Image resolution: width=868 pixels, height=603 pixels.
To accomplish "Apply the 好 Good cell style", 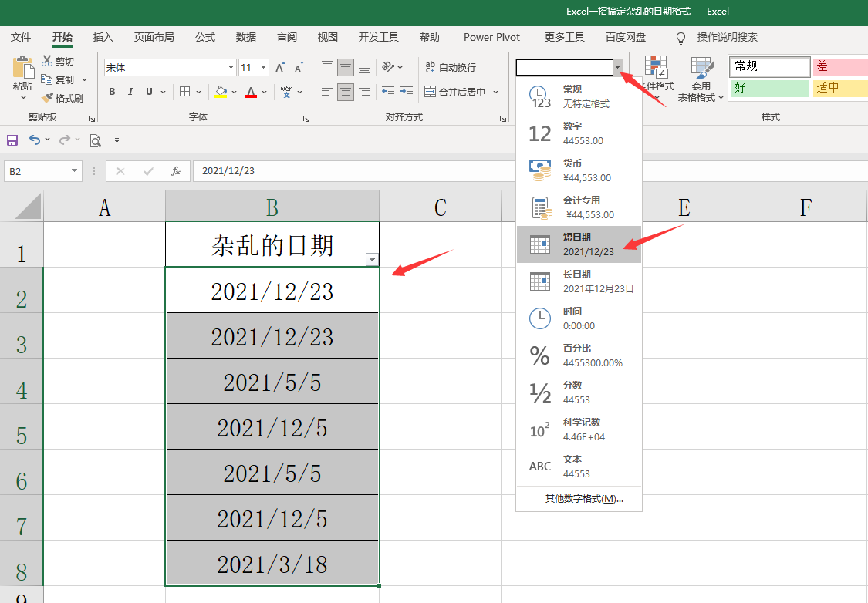I will [x=769, y=88].
